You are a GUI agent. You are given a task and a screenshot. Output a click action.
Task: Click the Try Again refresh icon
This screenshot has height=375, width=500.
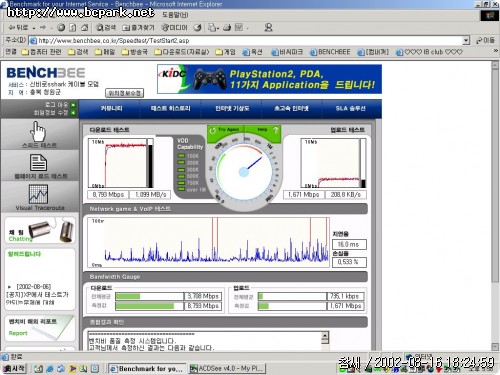coord(212,130)
